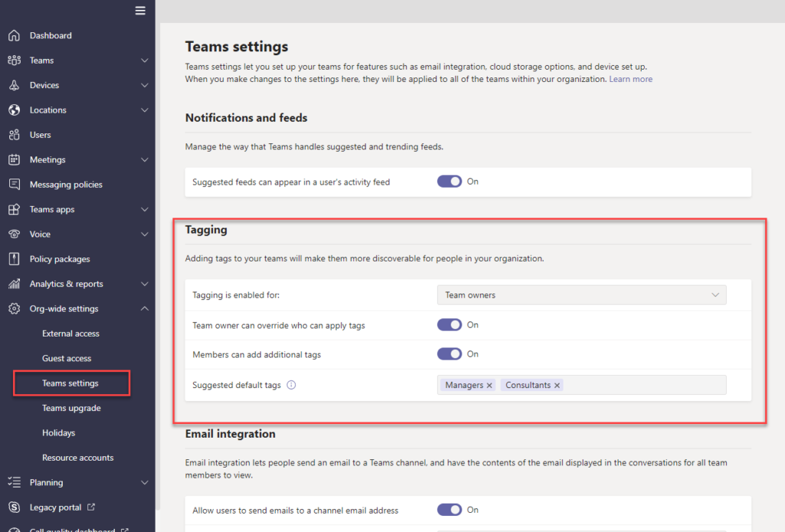The image size is (785, 532).
Task: Open the Legacy portal link
Action: [55, 507]
